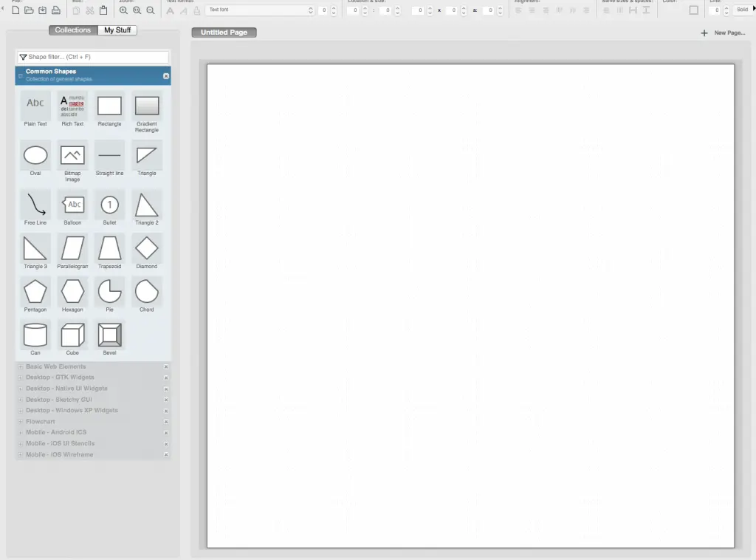Viewport: 756px width, 560px height.
Task: Expand the Flowchart collection
Action: (x=41, y=421)
